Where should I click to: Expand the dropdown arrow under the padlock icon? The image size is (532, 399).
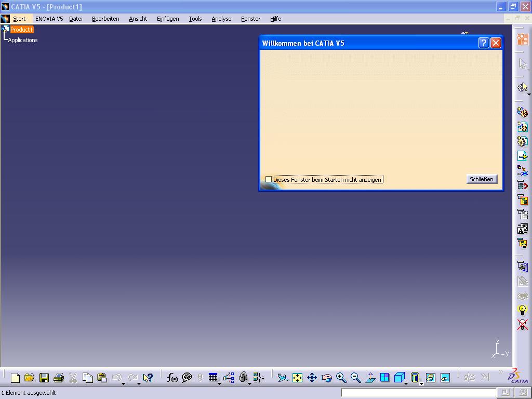[249, 384]
